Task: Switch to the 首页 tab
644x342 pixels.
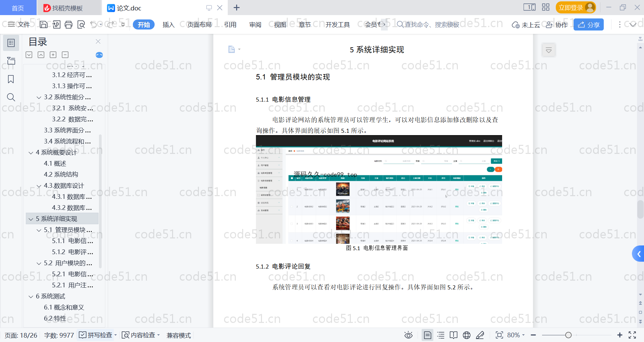Action: pyautogui.click(x=18, y=8)
